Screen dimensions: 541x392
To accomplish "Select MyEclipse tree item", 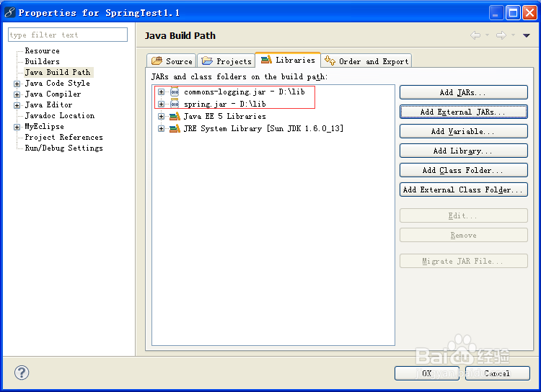I will (x=44, y=127).
